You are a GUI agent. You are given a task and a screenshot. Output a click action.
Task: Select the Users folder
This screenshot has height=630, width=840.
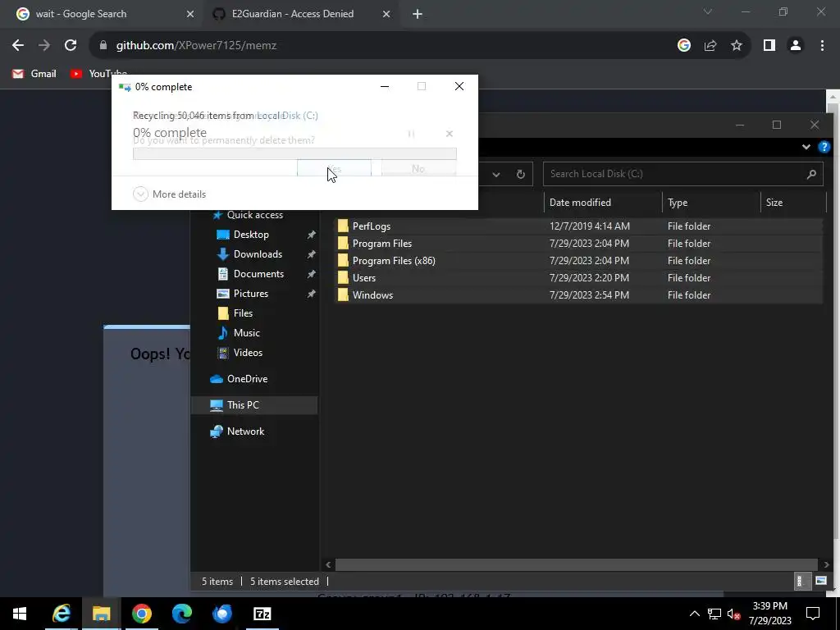pyautogui.click(x=578, y=277)
